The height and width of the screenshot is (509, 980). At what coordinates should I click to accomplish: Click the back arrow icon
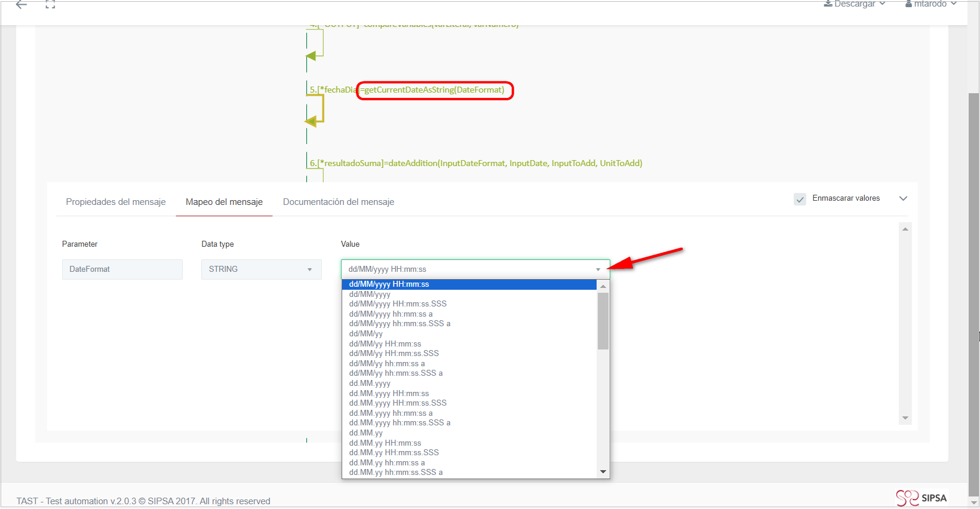pos(21,5)
